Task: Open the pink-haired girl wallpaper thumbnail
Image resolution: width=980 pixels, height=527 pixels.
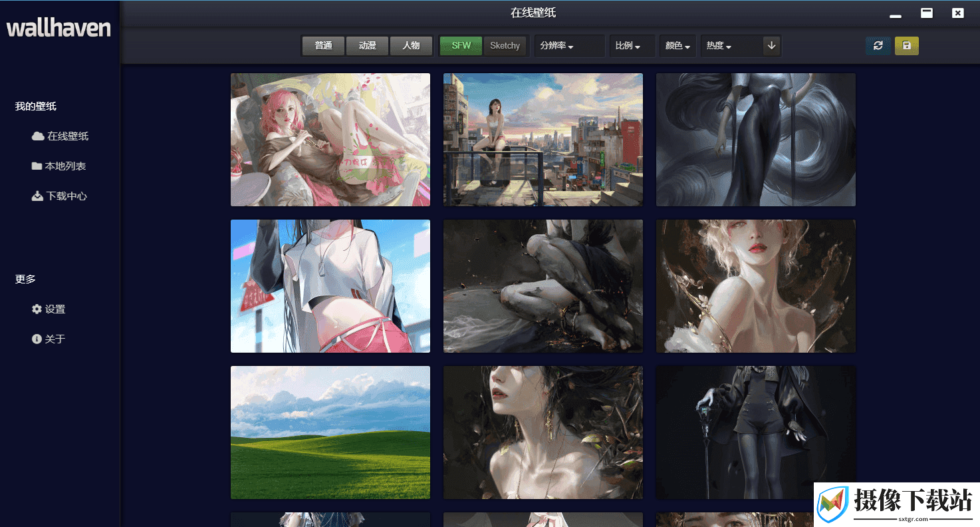Action: click(x=330, y=140)
